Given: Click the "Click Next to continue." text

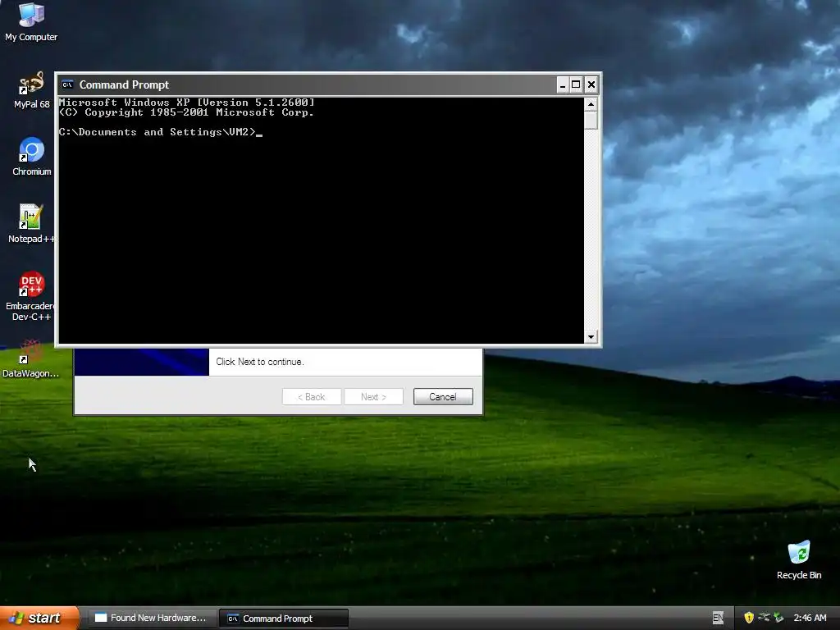Looking at the screenshot, I should click(x=260, y=362).
